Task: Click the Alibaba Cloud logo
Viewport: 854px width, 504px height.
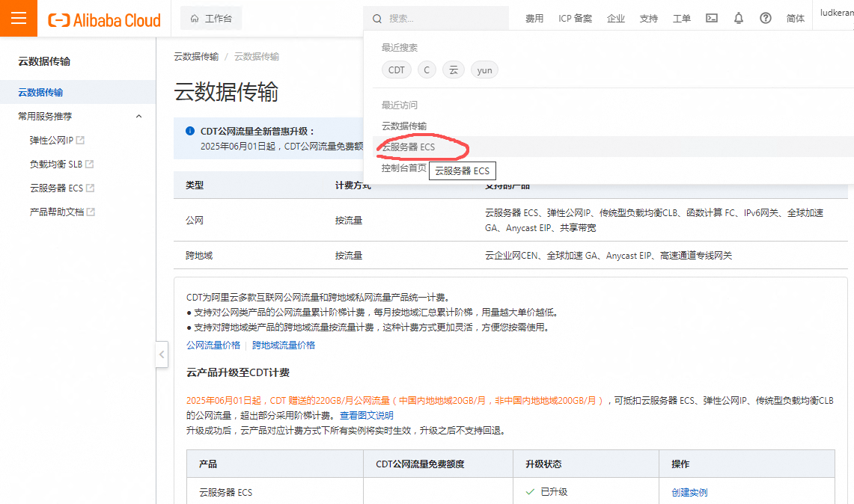Action: tap(104, 19)
